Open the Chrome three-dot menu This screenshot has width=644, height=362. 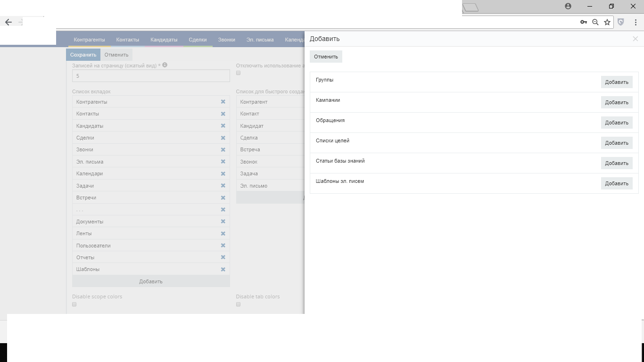point(636,22)
